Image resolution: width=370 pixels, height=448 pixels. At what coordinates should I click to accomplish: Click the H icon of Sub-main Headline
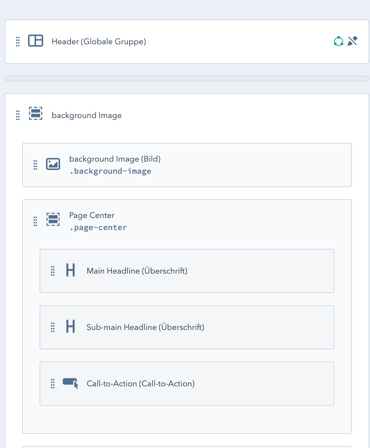70,326
